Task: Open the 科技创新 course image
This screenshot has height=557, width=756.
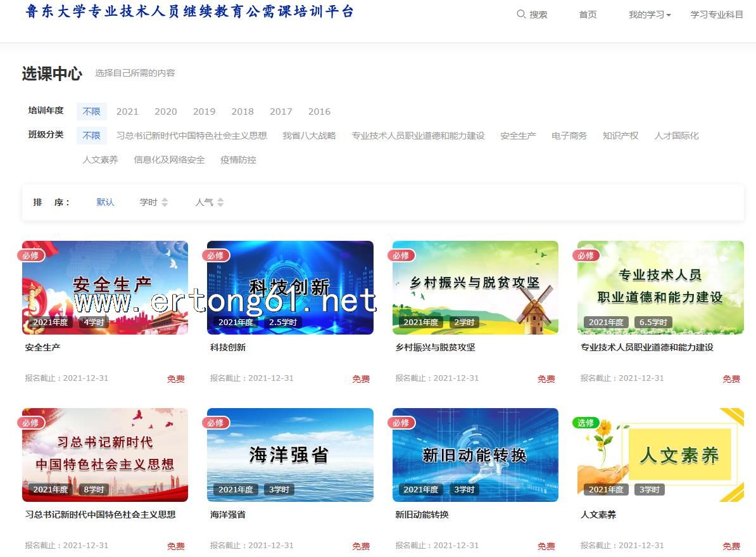Action: [290, 287]
